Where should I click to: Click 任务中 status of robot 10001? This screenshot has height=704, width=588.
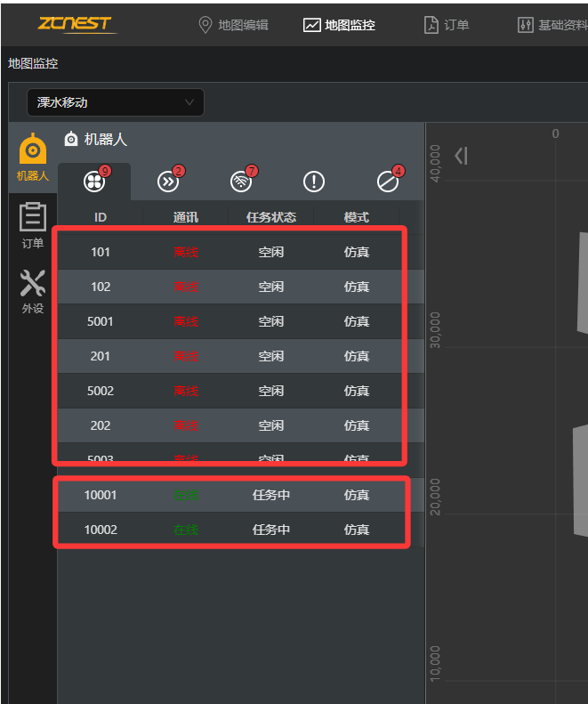pos(271,495)
